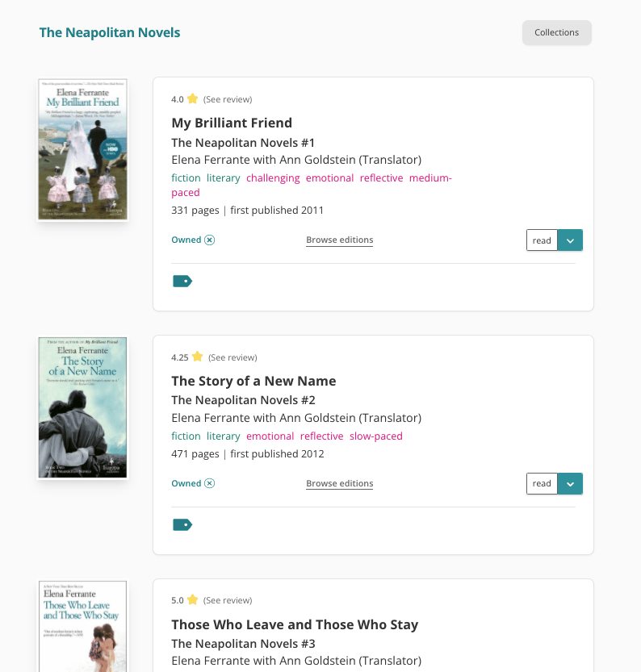Click the rating star for My Brilliant Friend

tap(192, 98)
